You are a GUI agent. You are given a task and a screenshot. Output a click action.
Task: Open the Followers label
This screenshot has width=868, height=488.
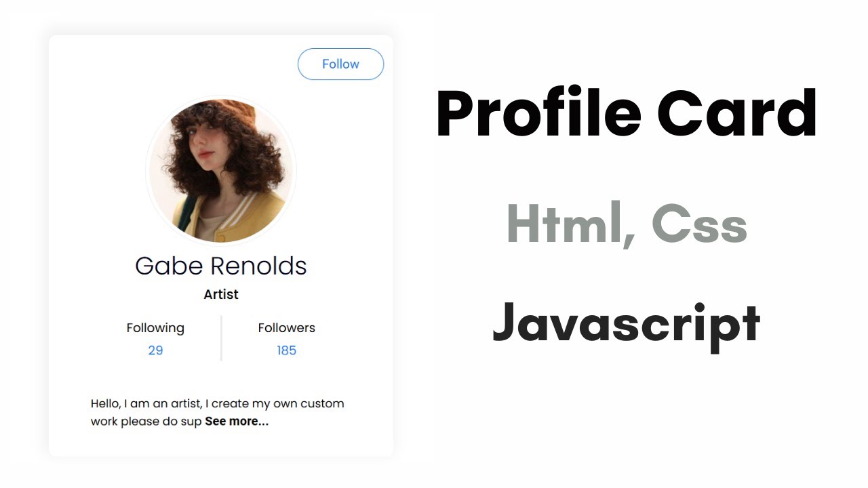(286, 328)
